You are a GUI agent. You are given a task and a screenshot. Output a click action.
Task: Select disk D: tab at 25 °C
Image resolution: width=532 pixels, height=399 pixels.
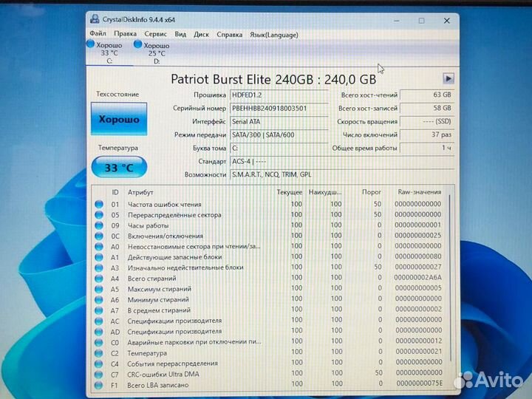[156, 53]
